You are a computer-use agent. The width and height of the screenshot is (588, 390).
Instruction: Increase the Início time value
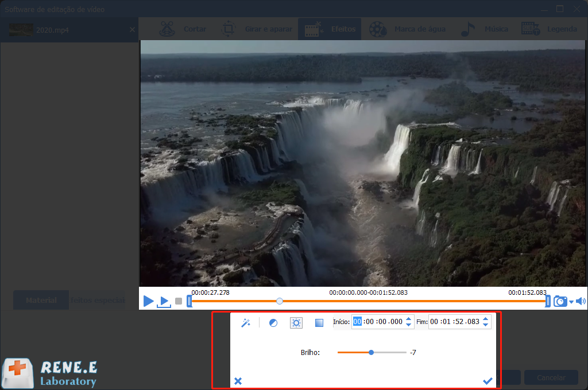409,319
